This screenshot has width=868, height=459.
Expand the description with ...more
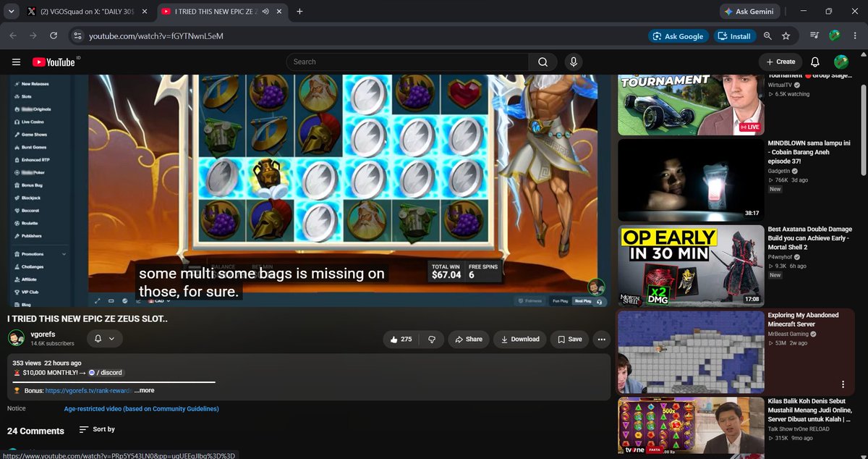[x=144, y=390]
